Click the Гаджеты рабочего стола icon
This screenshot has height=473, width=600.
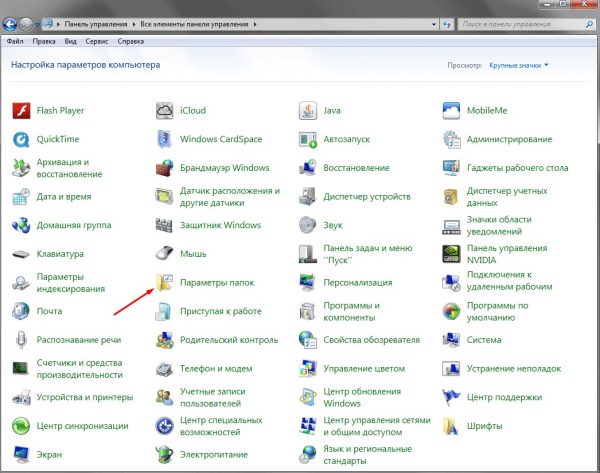(452, 168)
